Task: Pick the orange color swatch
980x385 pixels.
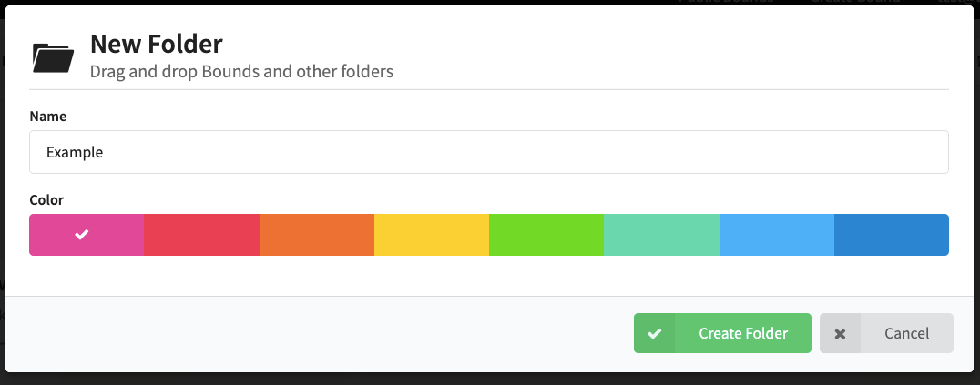Action: click(x=317, y=235)
